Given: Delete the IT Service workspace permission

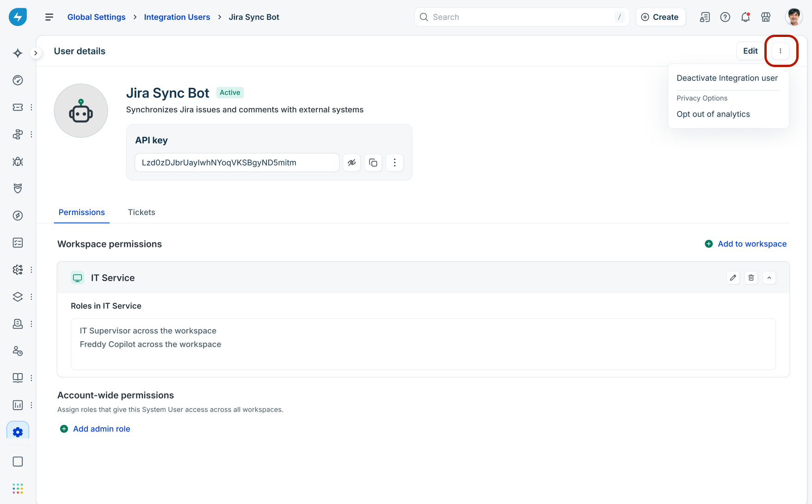Looking at the screenshot, I should click(751, 278).
